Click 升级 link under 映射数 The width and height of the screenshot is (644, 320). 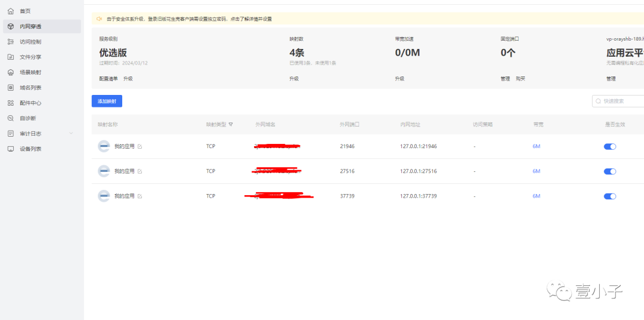coord(293,79)
